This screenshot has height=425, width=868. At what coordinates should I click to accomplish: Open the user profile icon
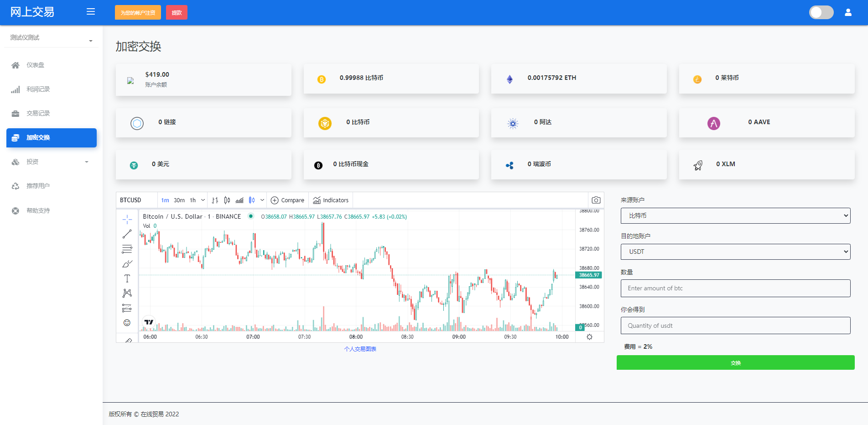click(x=848, y=12)
